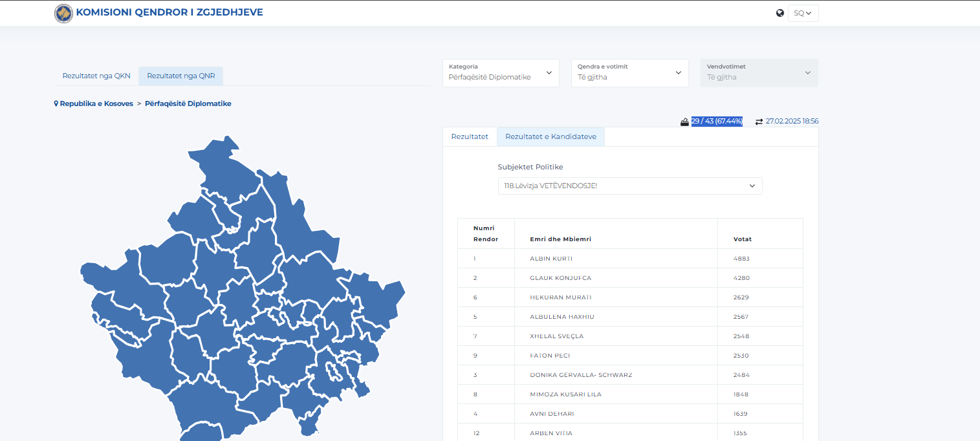Image resolution: width=980 pixels, height=441 pixels.
Task: Click the vote count 2629
Action: click(x=741, y=297)
